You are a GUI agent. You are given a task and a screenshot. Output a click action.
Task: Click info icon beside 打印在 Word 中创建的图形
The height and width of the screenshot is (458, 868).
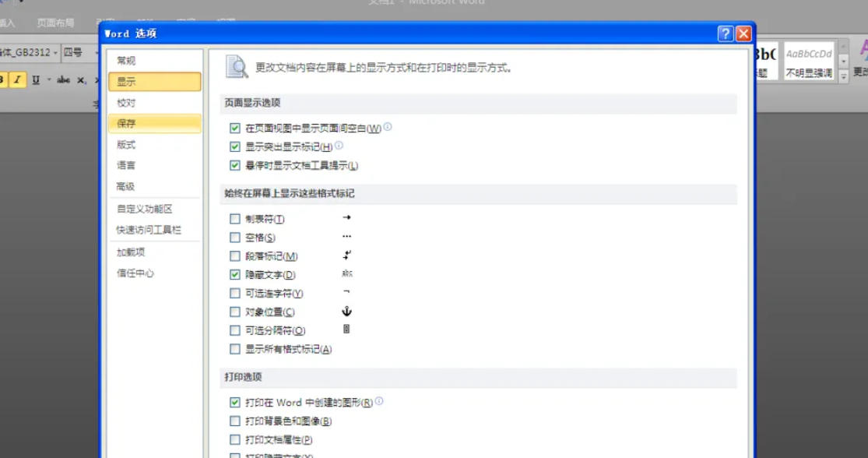(379, 401)
